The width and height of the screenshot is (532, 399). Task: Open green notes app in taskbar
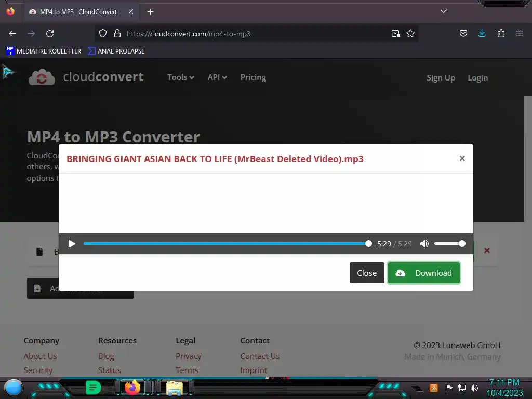click(x=94, y=388)
